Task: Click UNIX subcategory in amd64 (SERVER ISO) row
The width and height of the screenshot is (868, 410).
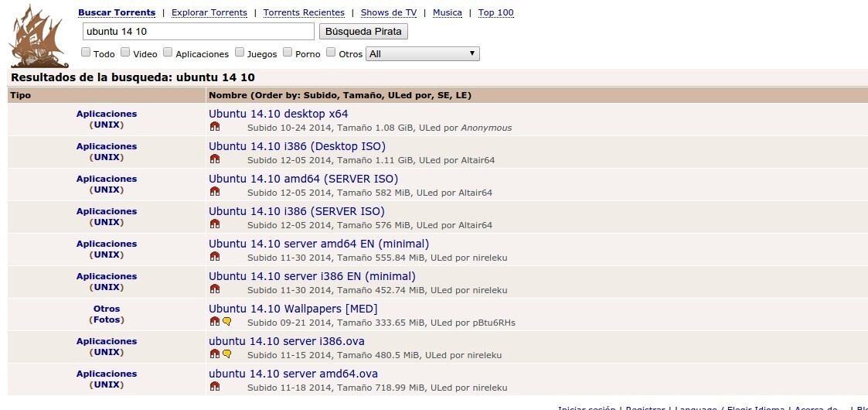Action: point(107,190)
